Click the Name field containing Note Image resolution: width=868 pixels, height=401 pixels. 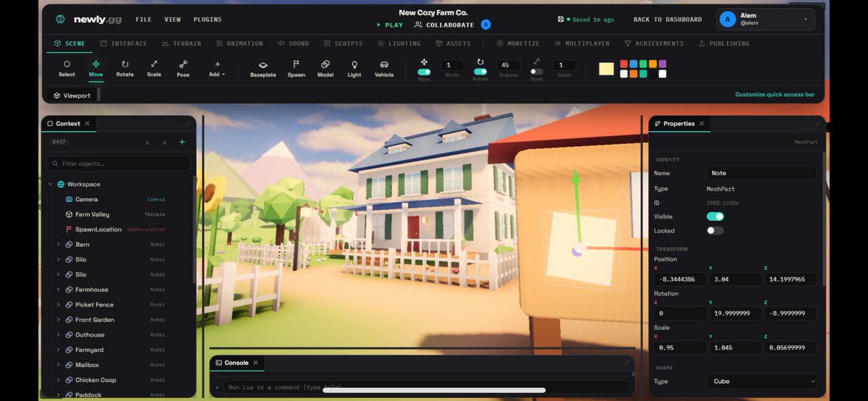point(762,173)
